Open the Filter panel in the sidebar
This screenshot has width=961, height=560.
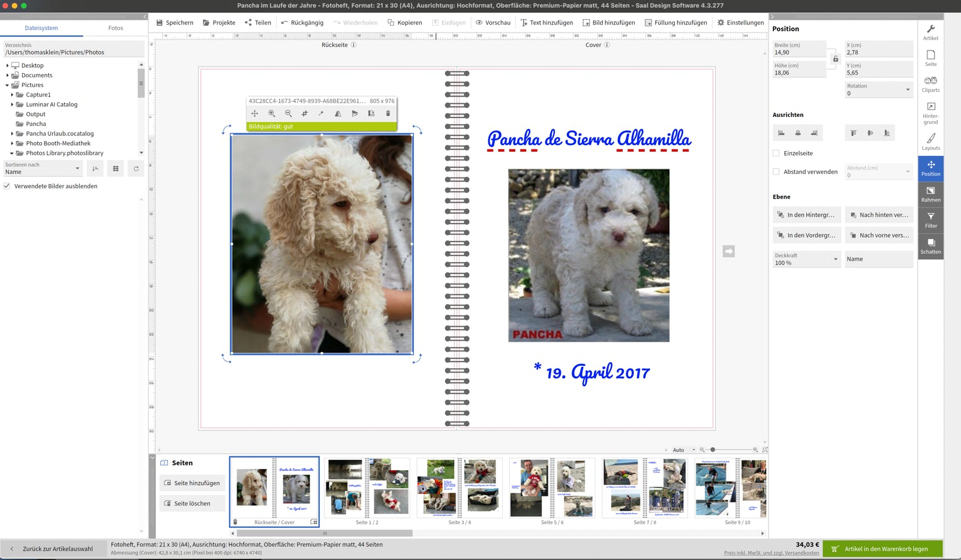click(930, 220)
